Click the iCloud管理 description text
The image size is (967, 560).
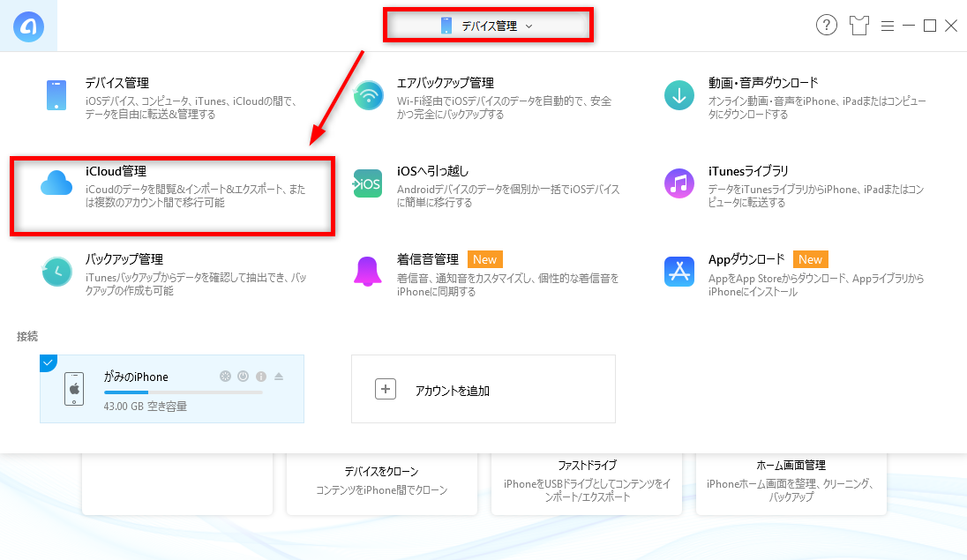(196, 196)
